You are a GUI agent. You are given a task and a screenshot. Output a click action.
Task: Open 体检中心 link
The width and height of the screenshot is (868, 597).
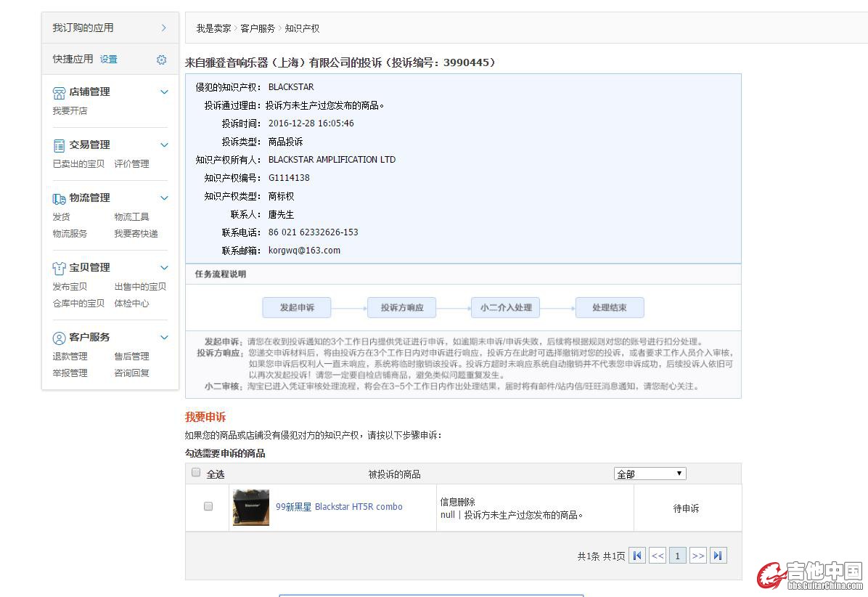[x=132, y=304]
